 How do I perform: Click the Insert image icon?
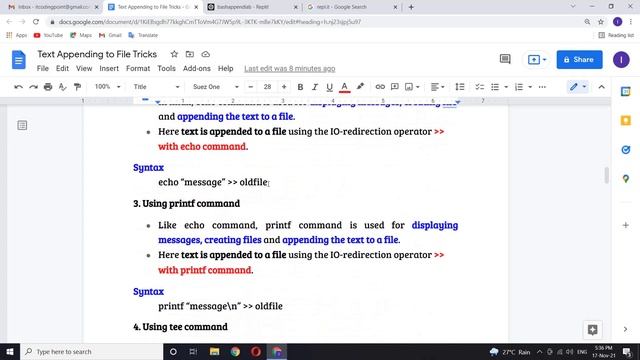click(409, 87)
